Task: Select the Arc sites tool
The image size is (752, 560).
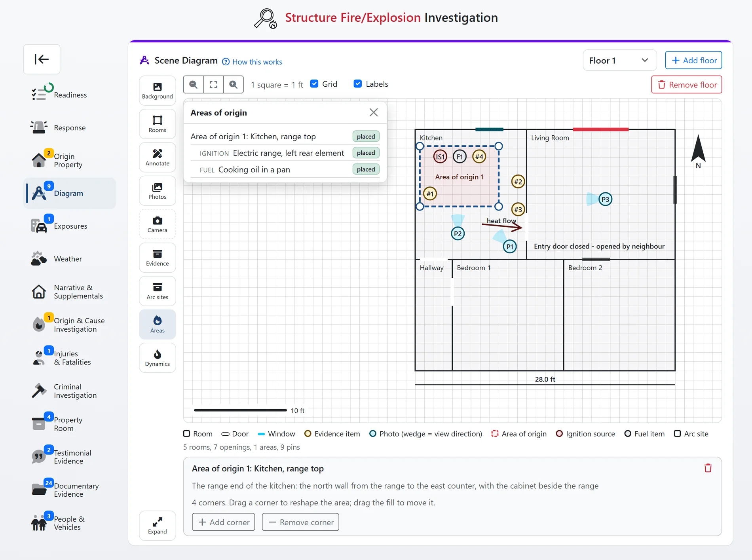Action: point(157,291)
